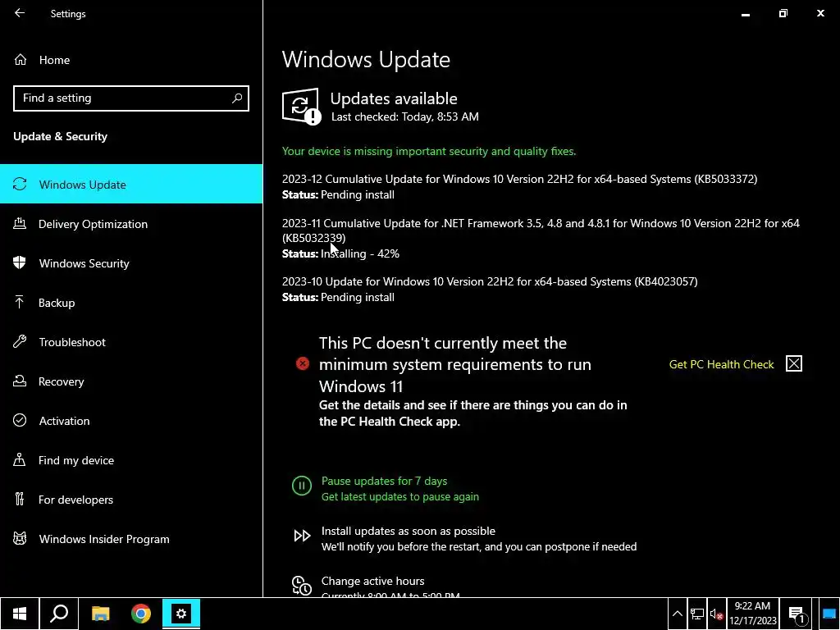The image size is (840, 630).
Task: Click Pause updates for 7 days
Action: [384, 481]
